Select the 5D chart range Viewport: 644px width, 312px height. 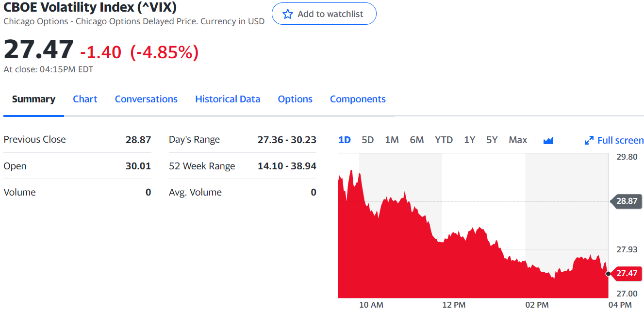(x=368, y=140)
